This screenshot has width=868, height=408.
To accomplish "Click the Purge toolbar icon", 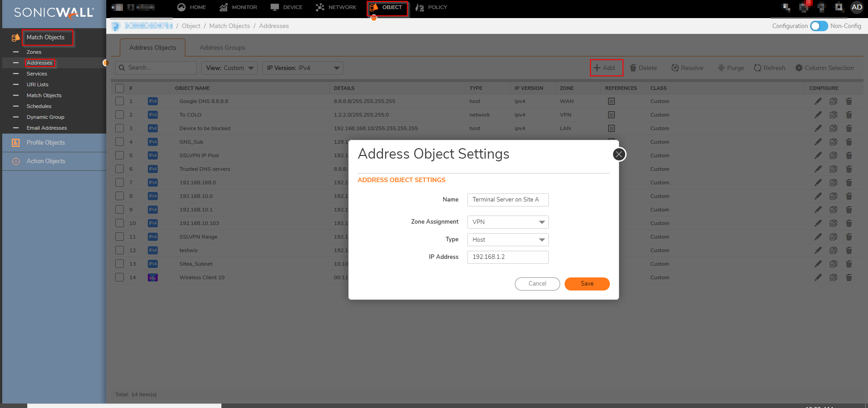I will coord(721,68).
